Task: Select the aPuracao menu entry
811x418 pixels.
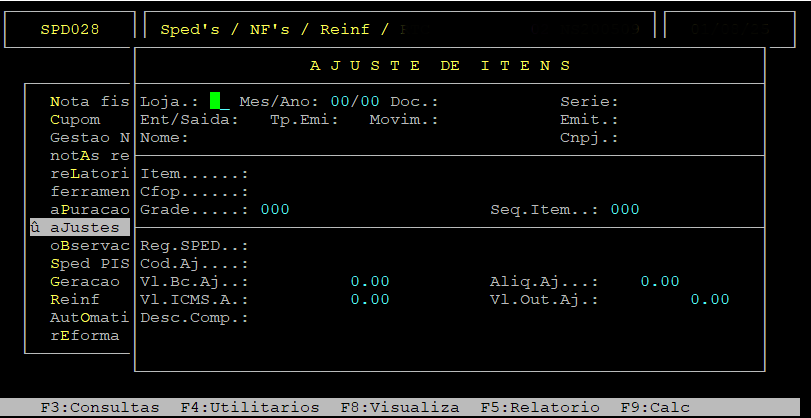Action: coord(89,210)
